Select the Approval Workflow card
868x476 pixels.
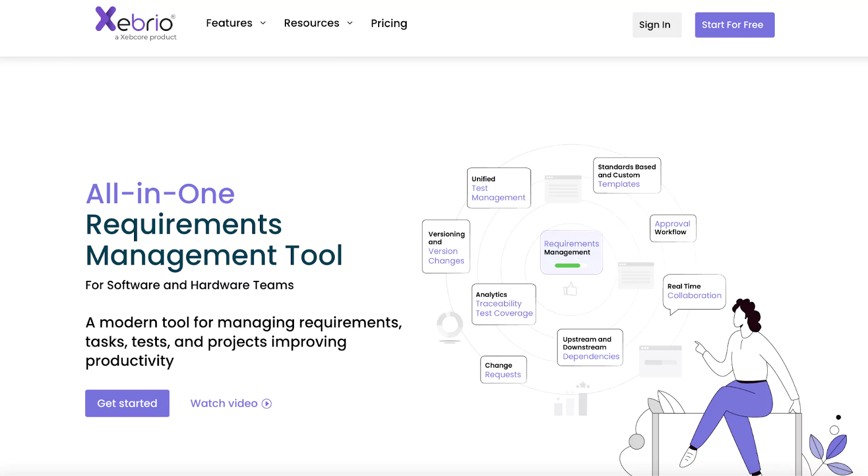coord(673,228)
